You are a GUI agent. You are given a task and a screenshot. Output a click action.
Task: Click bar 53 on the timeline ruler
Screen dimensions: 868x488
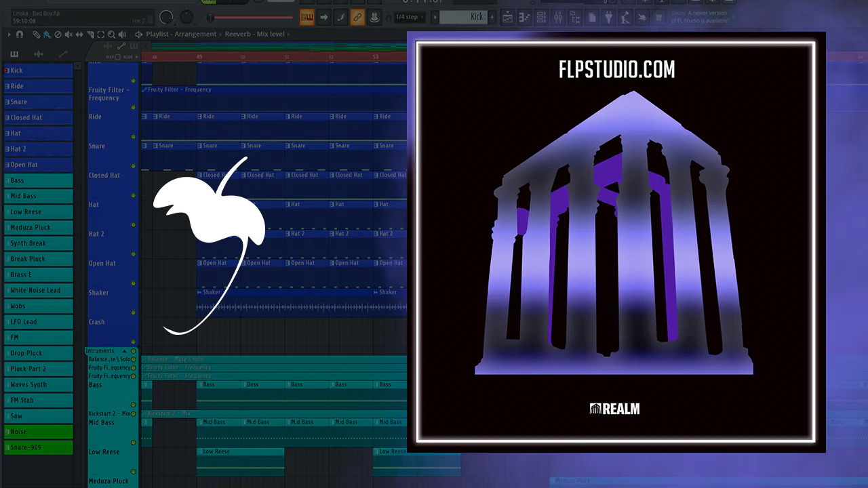(376, 57)
